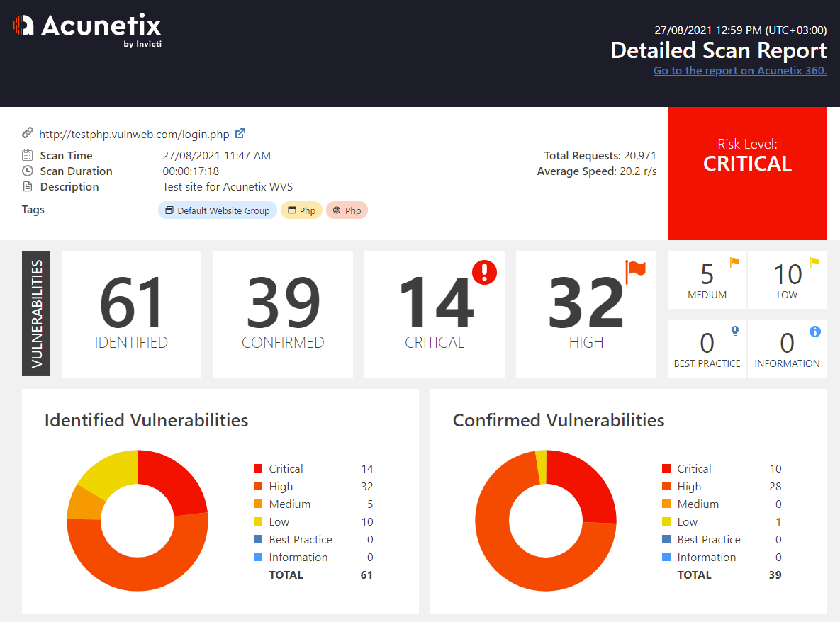
Task: Click the 39 Confirmed card
Action: point(283,315)
